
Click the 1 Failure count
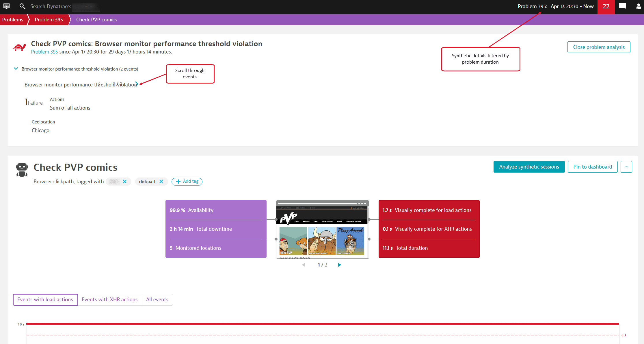[x=33, y=102]
